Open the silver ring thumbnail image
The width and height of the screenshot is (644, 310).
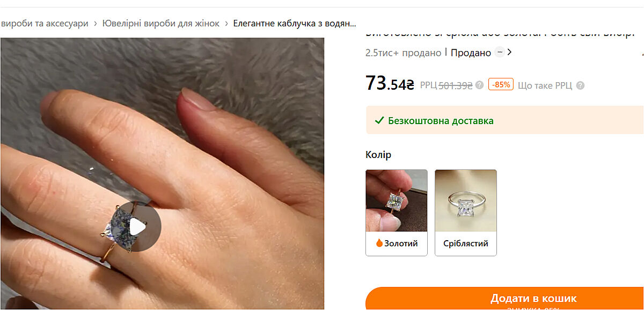(x=466, y=200)
